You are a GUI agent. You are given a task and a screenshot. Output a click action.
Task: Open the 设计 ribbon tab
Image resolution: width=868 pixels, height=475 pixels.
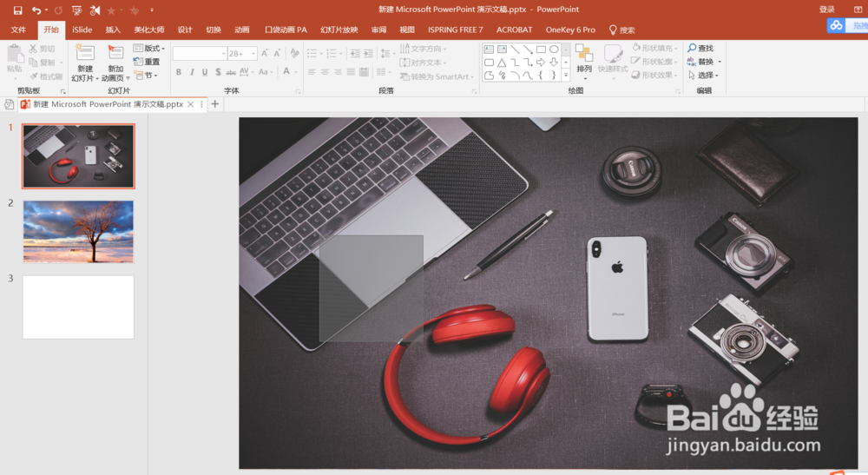[x=185, y=30]
